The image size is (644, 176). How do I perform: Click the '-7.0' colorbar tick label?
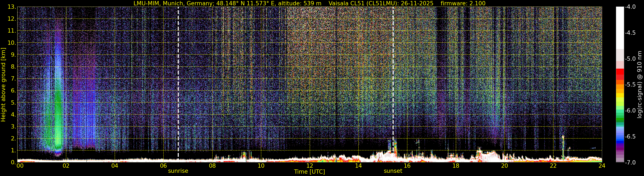click(x=630, y=163)
